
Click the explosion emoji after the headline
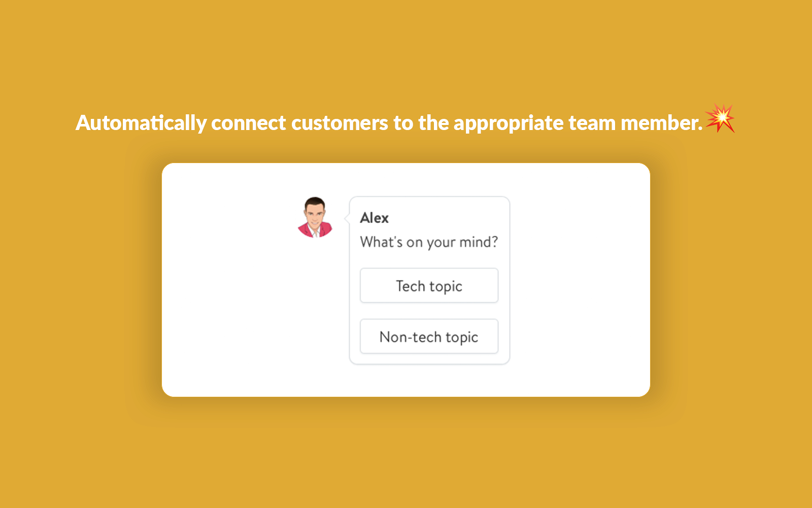click(x=720, y=118)
